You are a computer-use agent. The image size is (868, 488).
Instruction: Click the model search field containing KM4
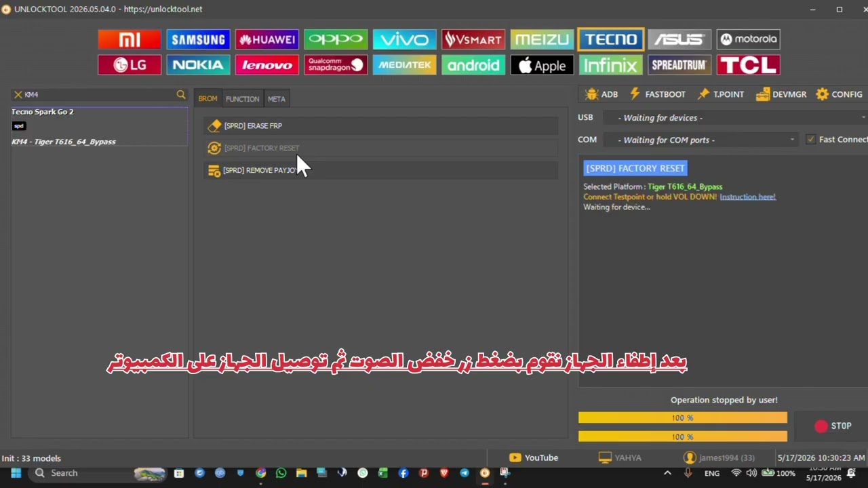pos(99,95)
